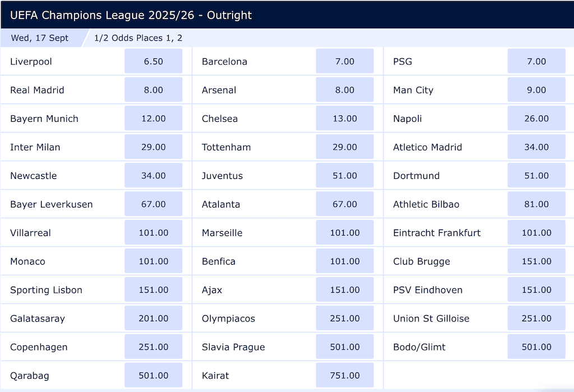Back Napoli at 26.00
The image size is (574, 392).
pos(536,118)
